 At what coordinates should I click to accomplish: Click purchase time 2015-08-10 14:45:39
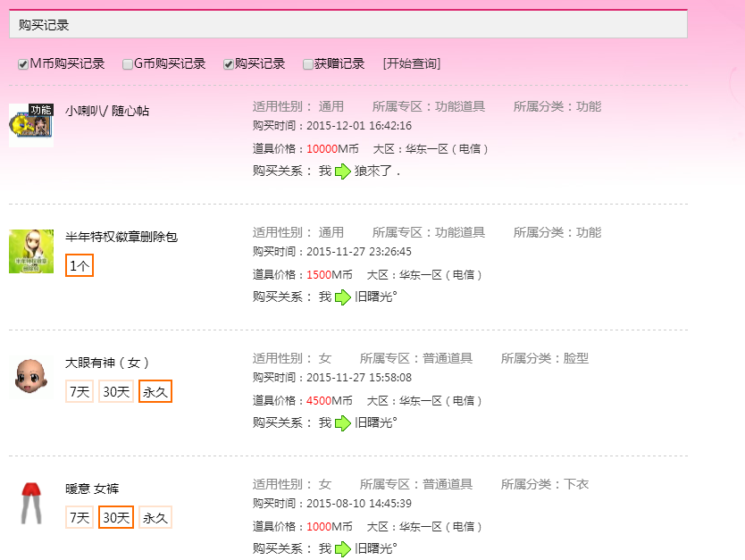pyautogui.click(x=359, y=504)
